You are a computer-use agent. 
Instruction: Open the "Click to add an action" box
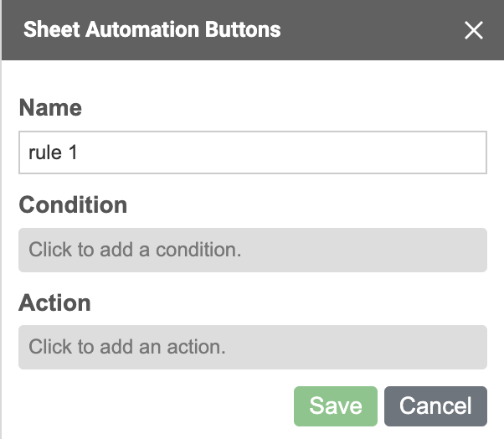click(x=253, y=347)
